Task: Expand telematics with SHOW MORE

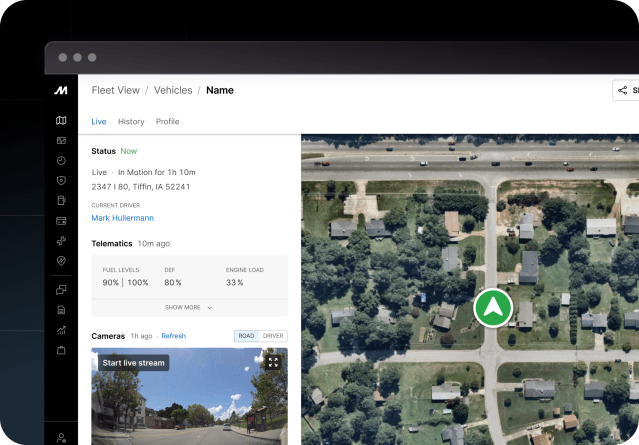Action: 189,308
